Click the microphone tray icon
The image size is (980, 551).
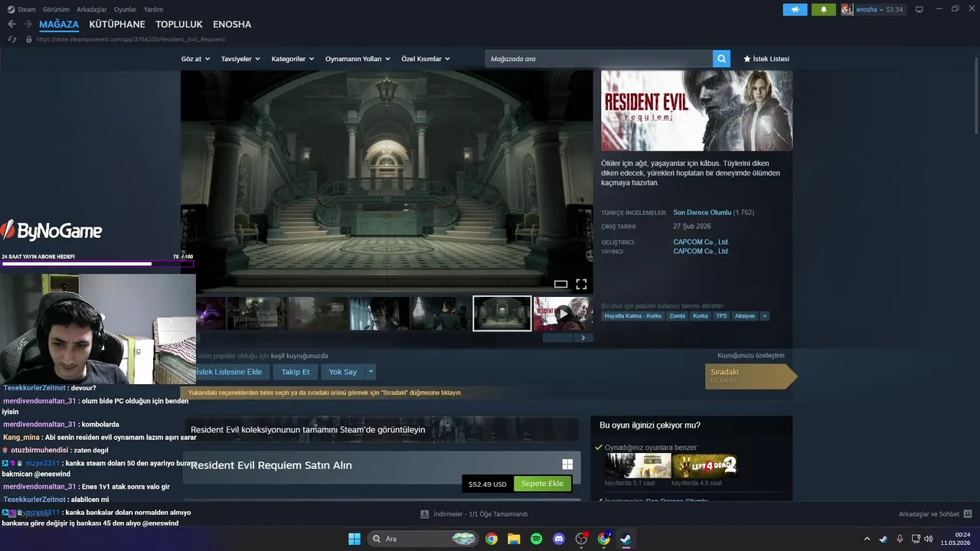pos(900,539)
